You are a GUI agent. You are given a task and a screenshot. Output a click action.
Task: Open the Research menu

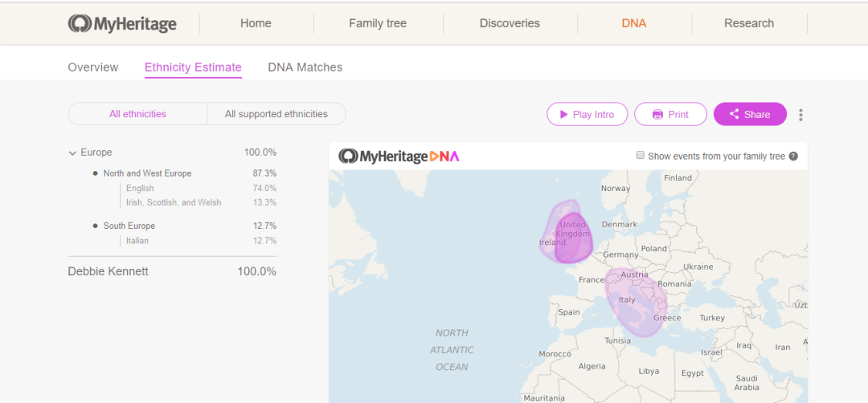point(749,23)
